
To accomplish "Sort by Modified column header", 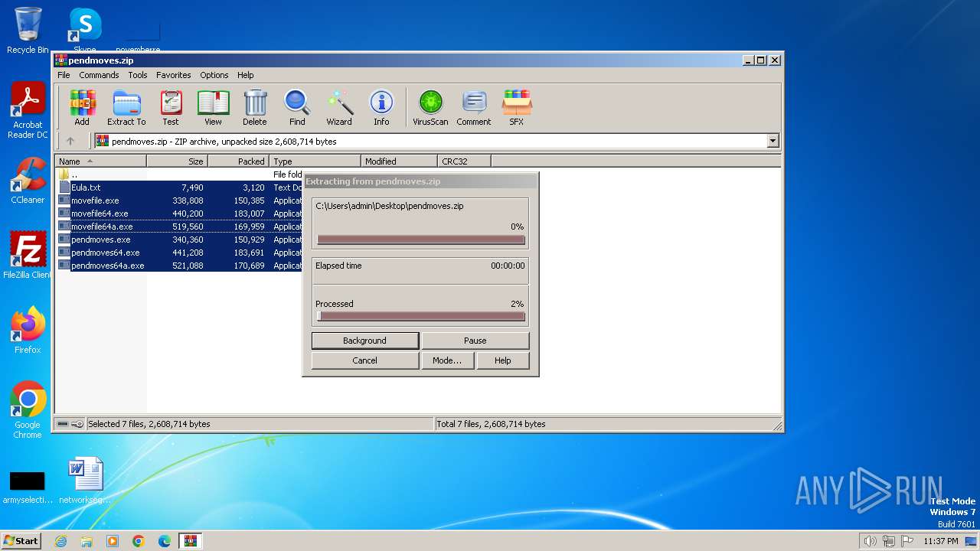I will tap(399, 161).
